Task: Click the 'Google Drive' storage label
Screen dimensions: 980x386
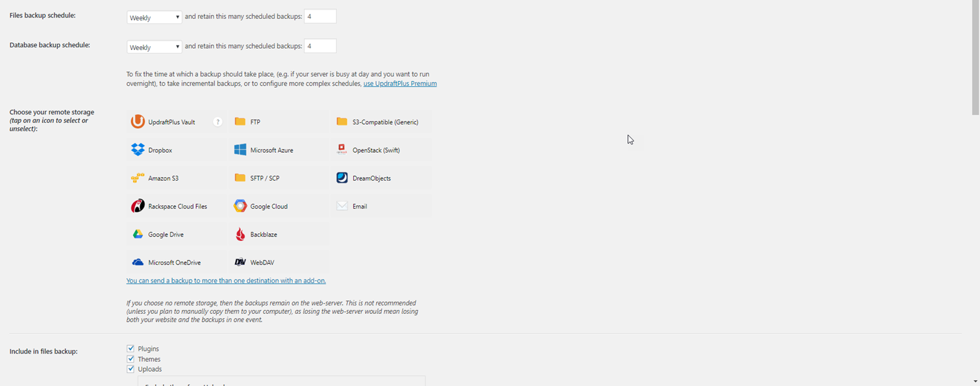Action: pos(166,235)
